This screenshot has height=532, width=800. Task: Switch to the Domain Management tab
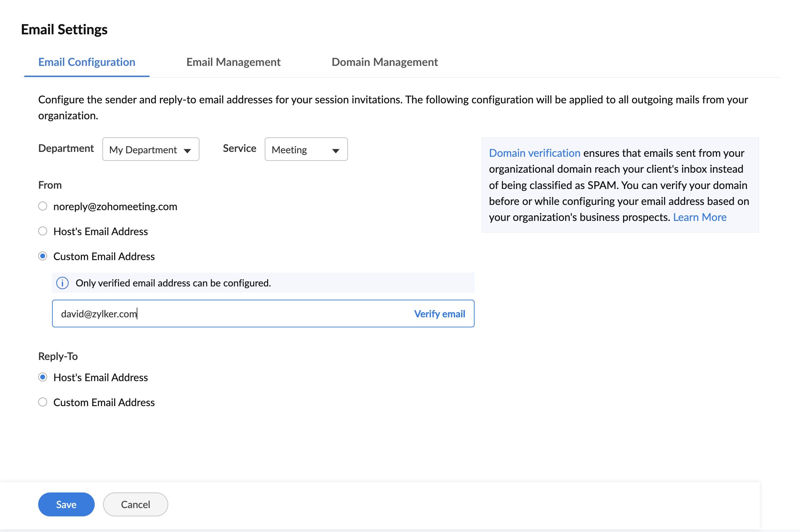(384, 62)
